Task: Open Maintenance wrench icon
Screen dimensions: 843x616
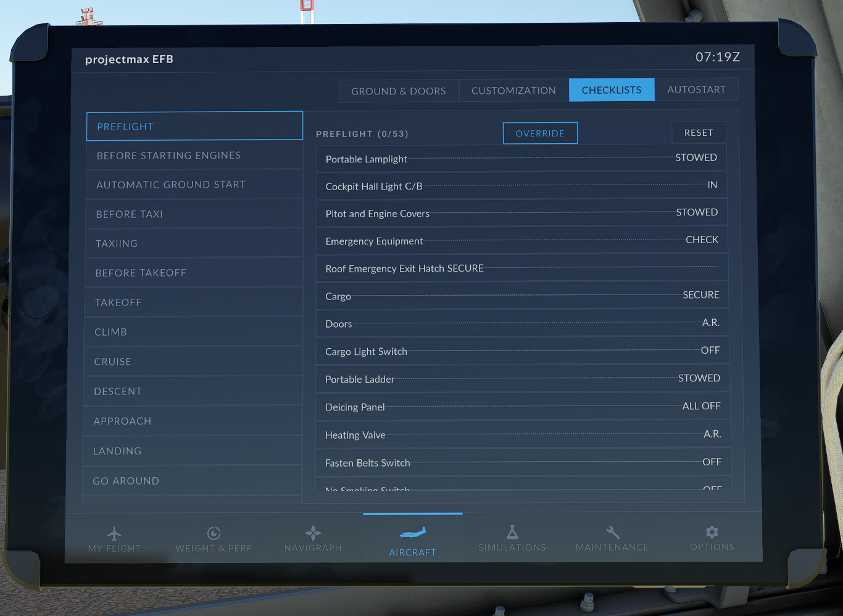Action: click(612, 532)
